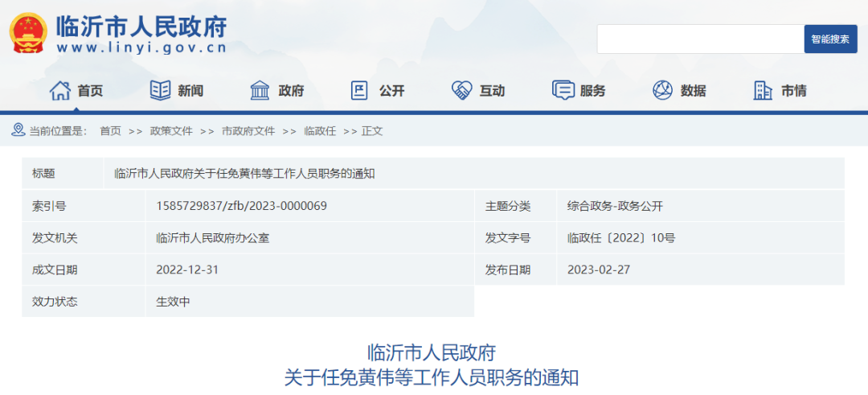Open the 政府 menu item
Image resolution: width=868 pixels, height=395 pixels.
pyautogui.click(x=291, y=91)
